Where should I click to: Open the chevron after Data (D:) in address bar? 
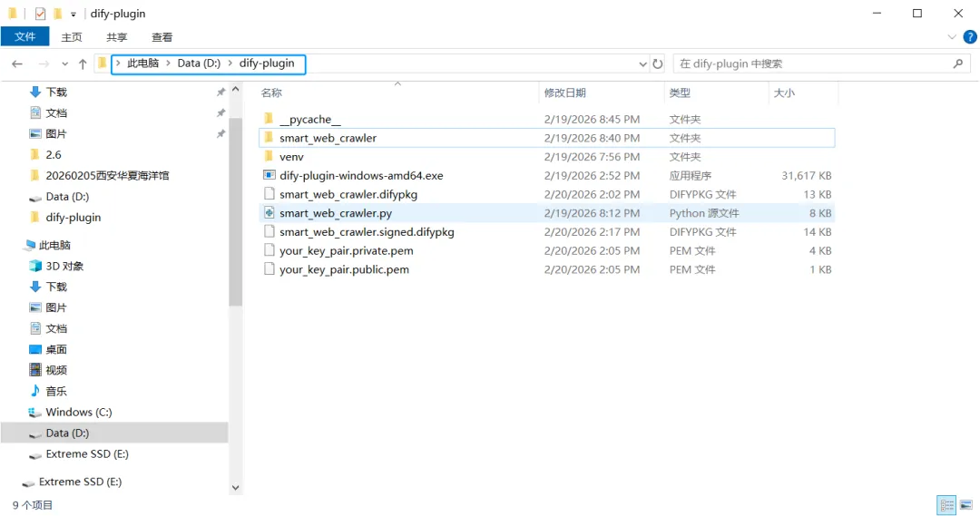pyautogui.click(x=230, y=63)
